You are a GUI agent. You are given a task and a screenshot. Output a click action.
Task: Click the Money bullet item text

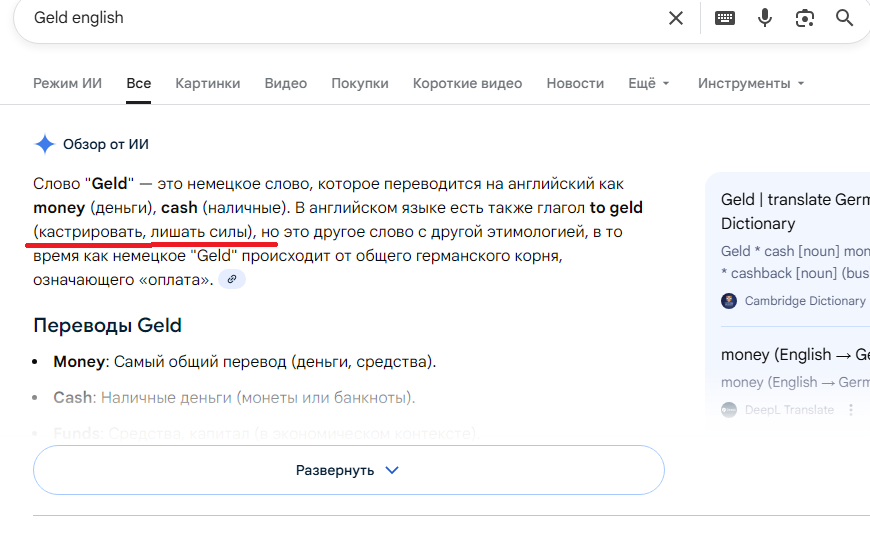pyautogui.click(x=245, y=362)
